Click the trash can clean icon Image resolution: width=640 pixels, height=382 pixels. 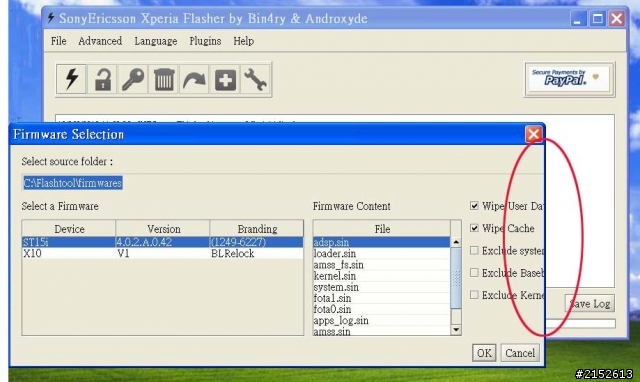164,79
